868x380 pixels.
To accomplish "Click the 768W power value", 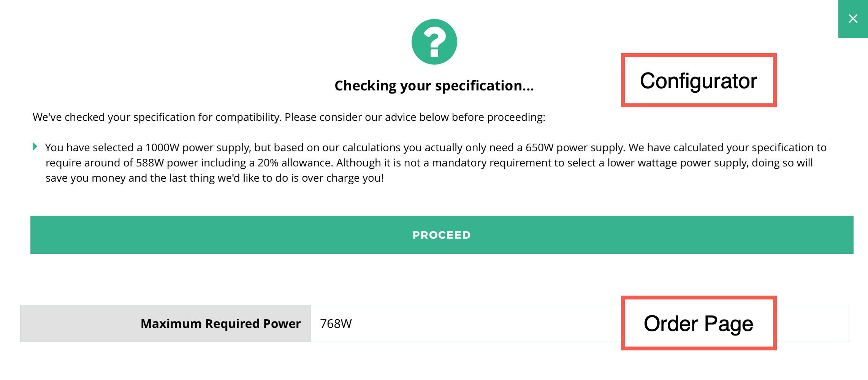I will click(x=336, y=324).
